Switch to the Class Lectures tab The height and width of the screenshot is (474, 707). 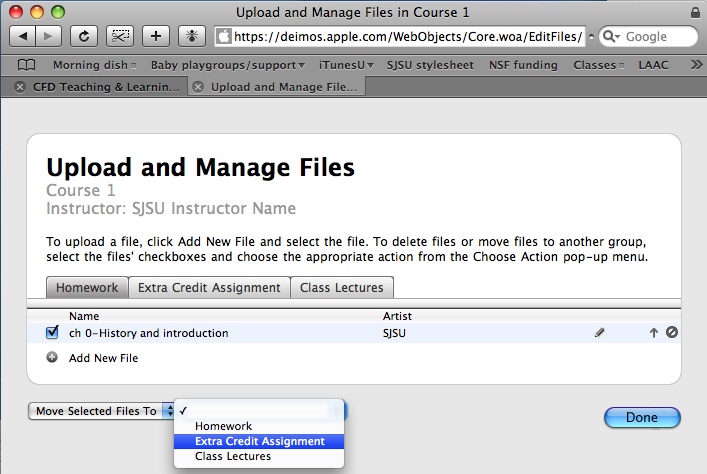[342, 288]
